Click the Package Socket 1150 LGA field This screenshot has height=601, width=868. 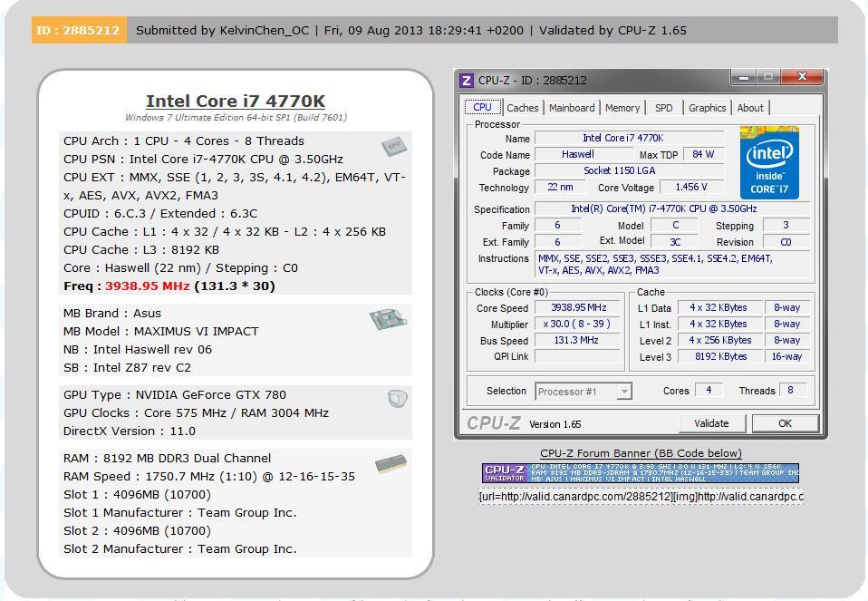point(630,170)
